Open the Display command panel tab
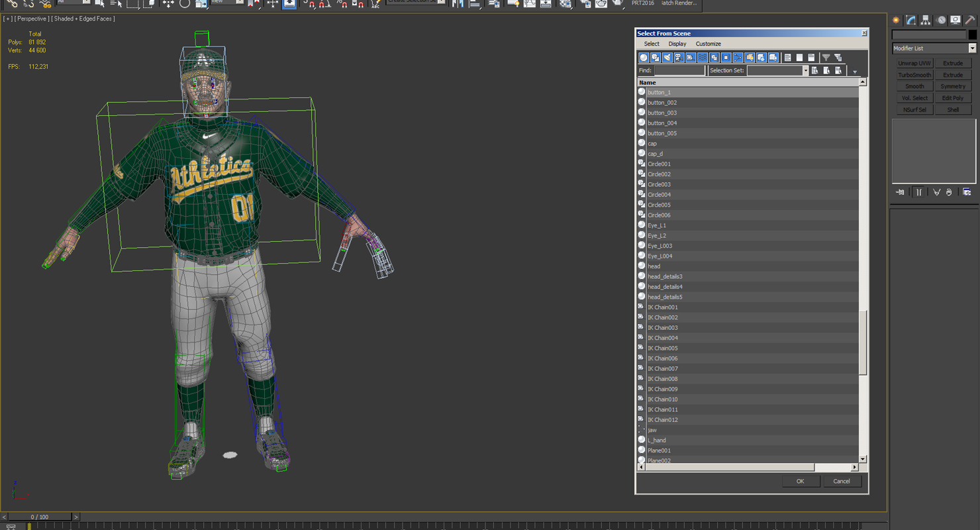This screenshot has height=530, width=980. pyautogui.click(x=955, y=21)
